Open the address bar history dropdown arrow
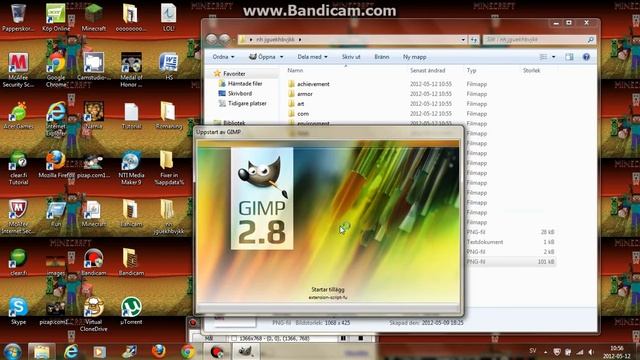 pyautogui.click(x=463, y=40)
